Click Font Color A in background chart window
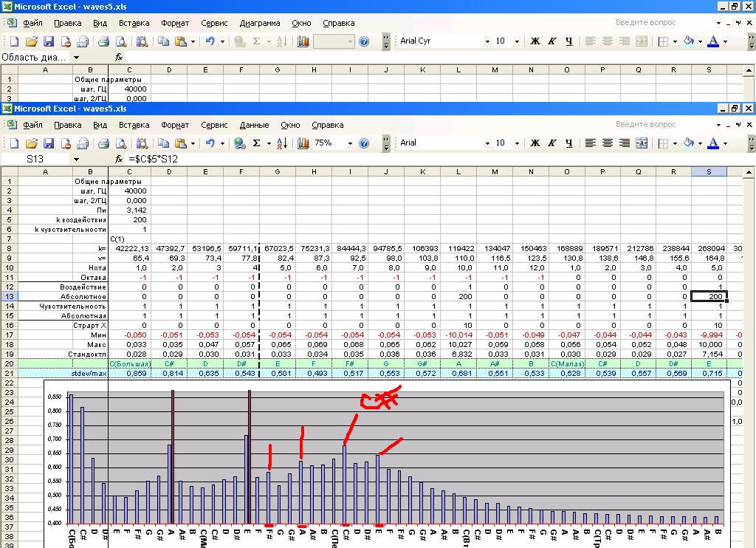Viewport: 756px width, 548px height. [x=714, y=41]
